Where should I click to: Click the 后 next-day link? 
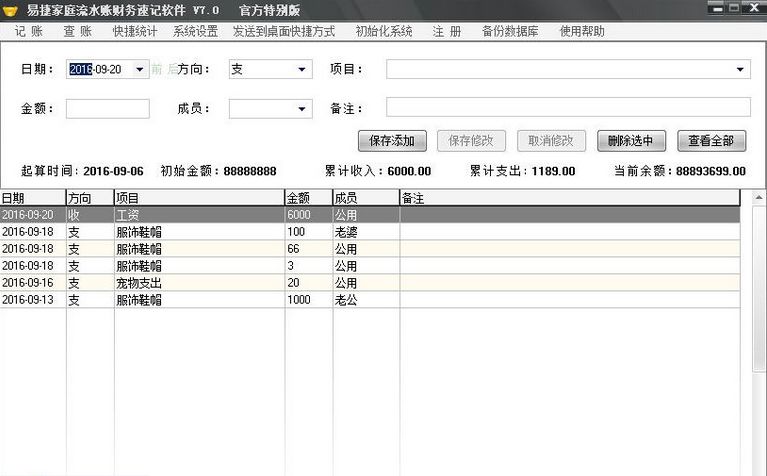(x=172, y=69)
